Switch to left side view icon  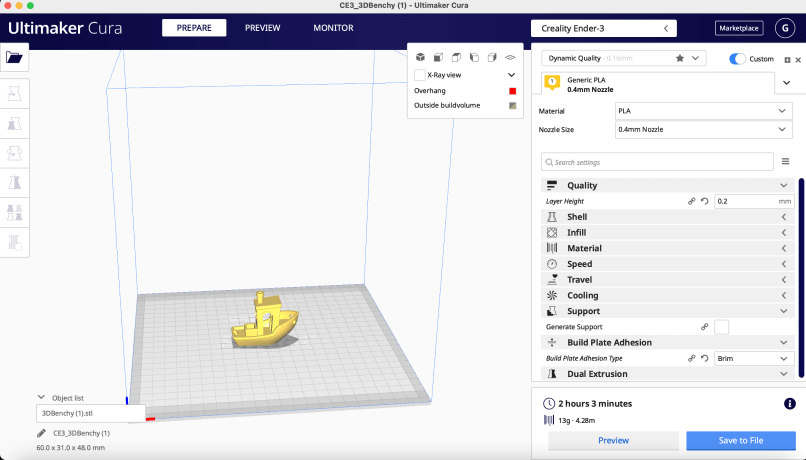474,57
